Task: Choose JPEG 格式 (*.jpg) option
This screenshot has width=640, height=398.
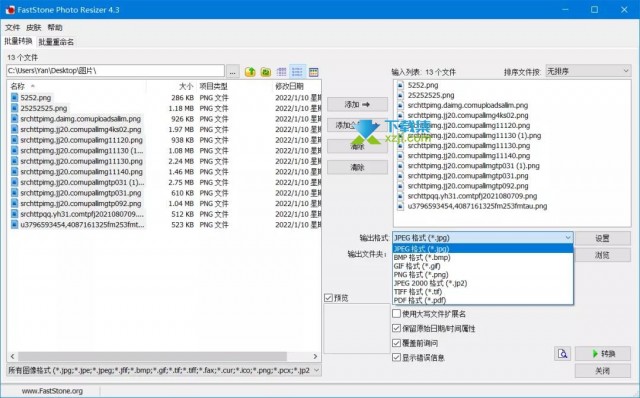Action: click(482, 249)
